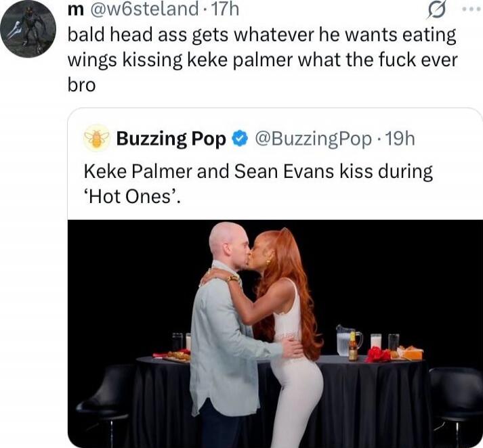Image resolution: width=483 pixels, height=448 pixels.
Task: Open the display name m
Action: (x=75, y=10)
